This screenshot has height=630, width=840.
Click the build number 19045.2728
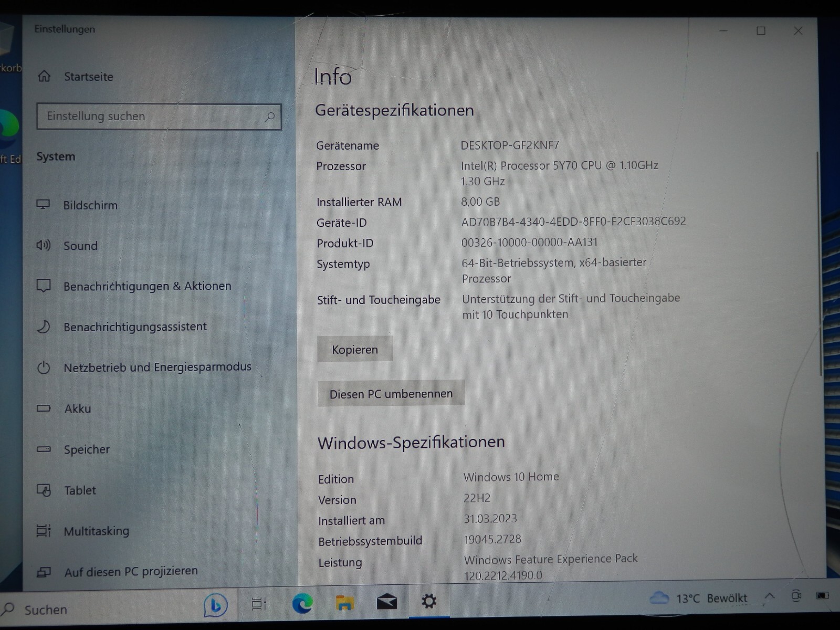[x=492, y=539]
